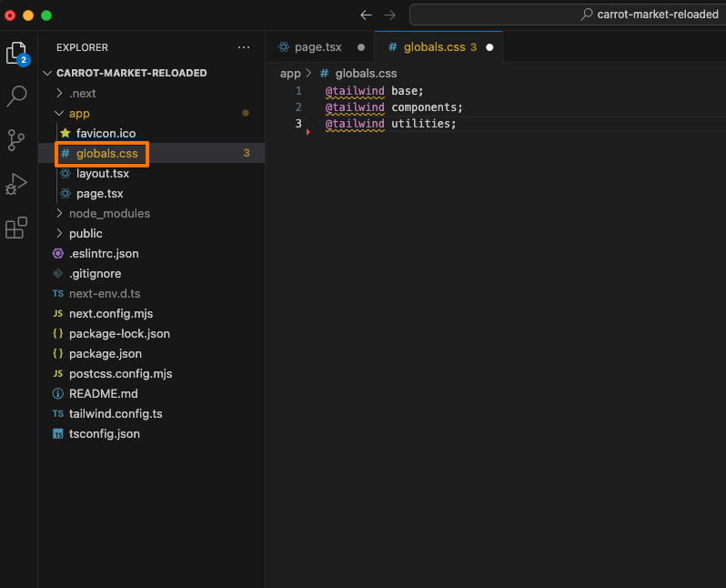This screenshot has width=726, height=588.
Task: Click the EXPLORER panel title
Action: [83, 47]
